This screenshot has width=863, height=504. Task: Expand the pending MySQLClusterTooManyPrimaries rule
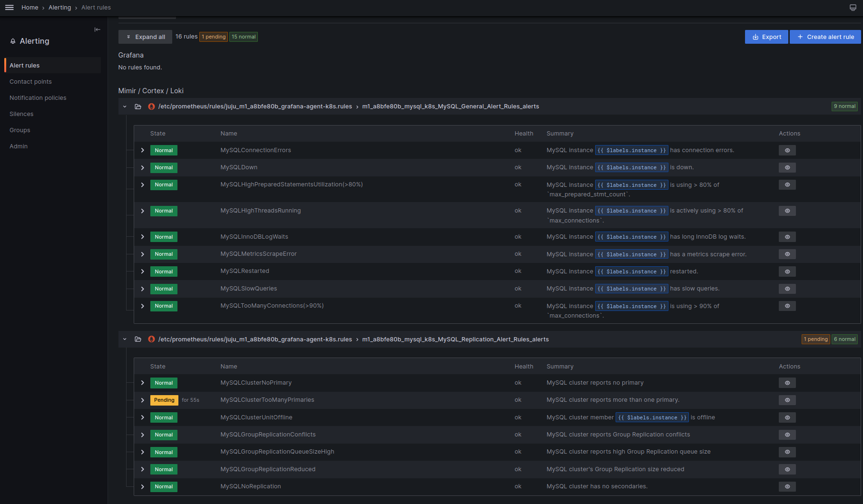click(x=142, y=400)
